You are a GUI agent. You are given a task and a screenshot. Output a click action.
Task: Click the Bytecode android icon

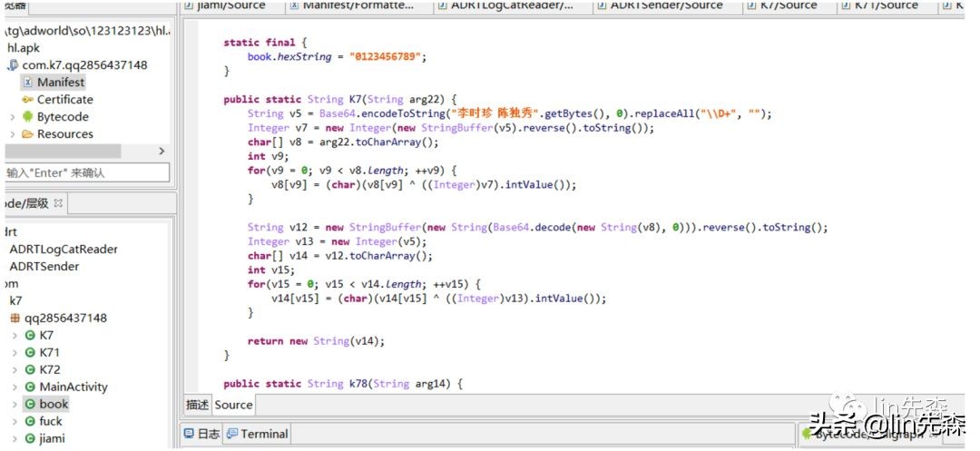point(27,117)
